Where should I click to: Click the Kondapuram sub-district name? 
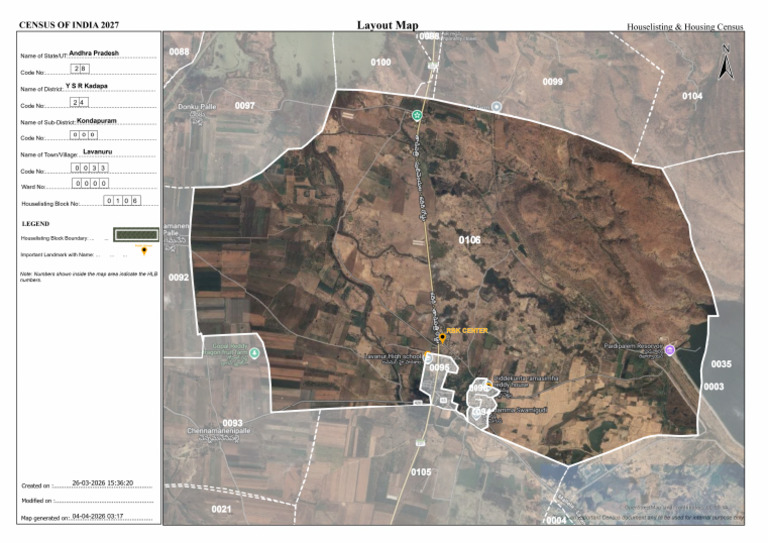coord(96,120)
